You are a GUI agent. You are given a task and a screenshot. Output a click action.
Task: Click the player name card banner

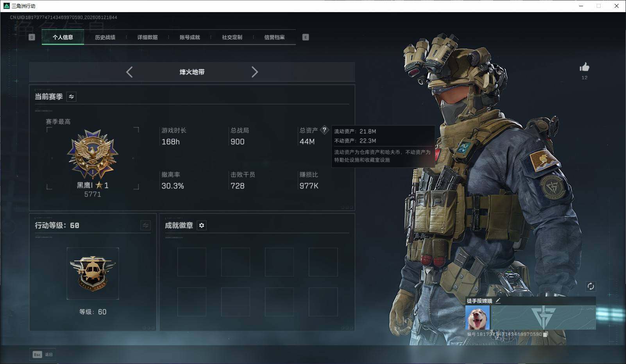click(x=544, y=317)
